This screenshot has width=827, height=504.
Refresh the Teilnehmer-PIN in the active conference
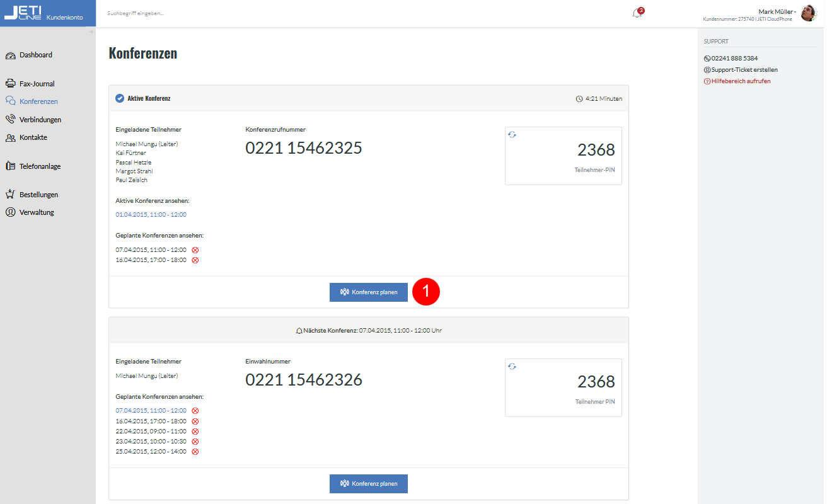(x=512, y=135)
